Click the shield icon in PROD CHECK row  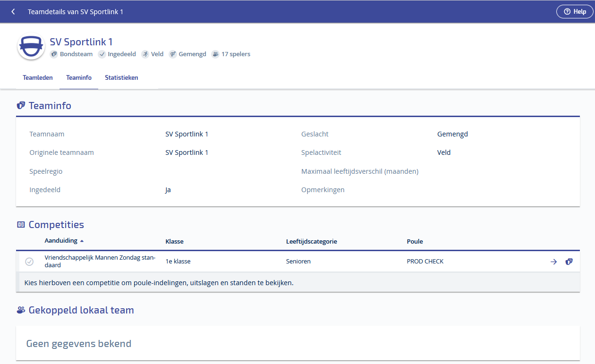(x=569, y=262)
